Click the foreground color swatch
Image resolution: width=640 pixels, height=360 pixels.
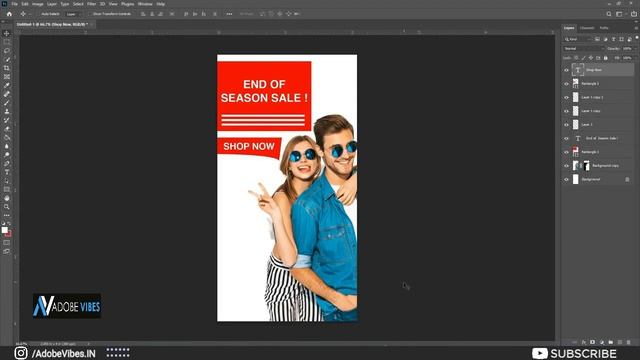point(4,230)
